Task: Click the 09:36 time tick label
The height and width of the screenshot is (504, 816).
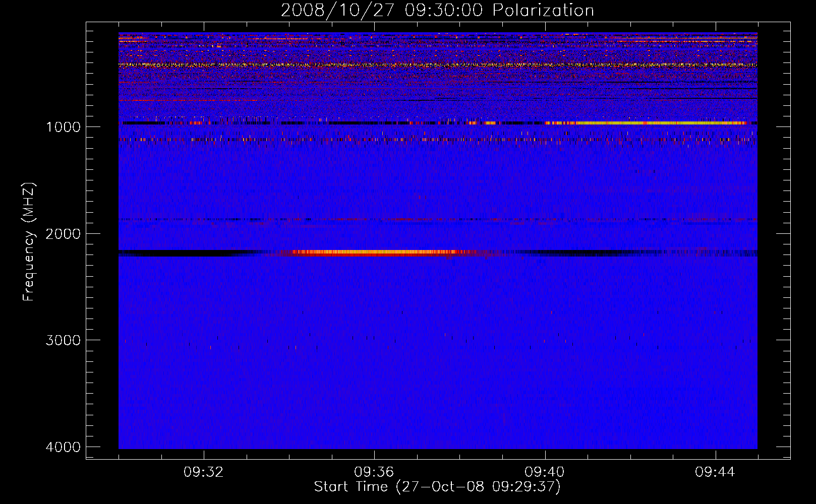Action: click(374, 472)
